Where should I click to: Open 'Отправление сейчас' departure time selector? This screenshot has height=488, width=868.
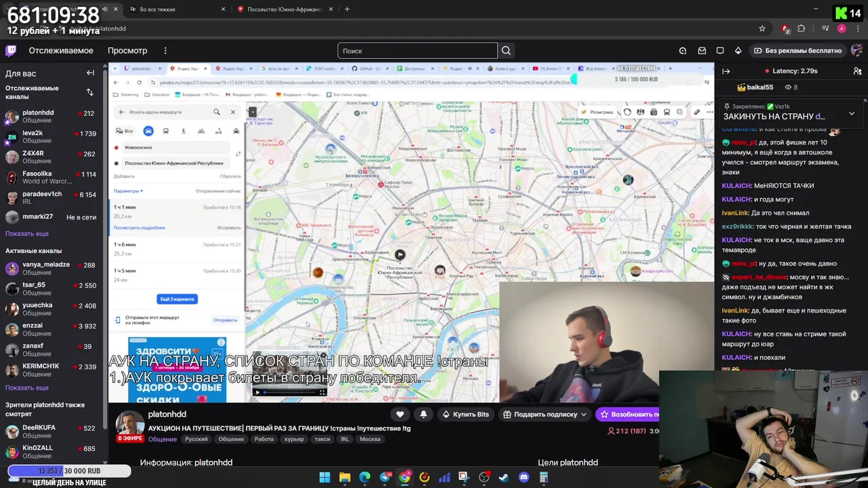(x=218, y=191)
